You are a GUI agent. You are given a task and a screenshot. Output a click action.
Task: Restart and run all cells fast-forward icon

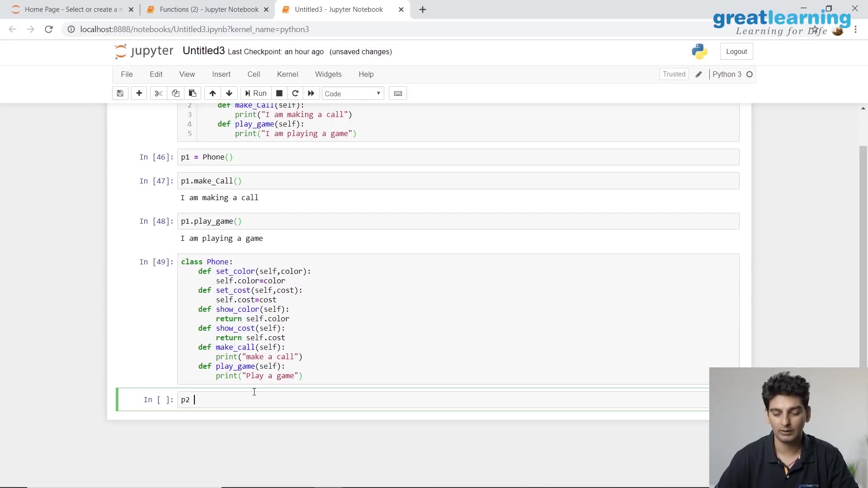tap(311, 93)
